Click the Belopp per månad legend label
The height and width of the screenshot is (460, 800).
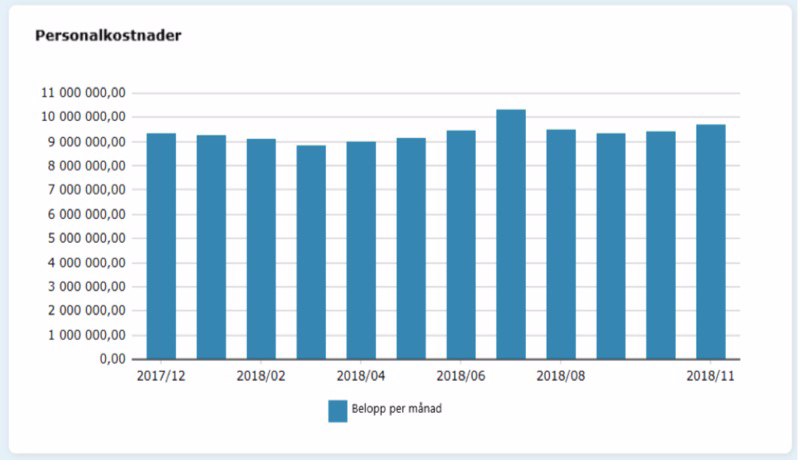tap(396, 409)
